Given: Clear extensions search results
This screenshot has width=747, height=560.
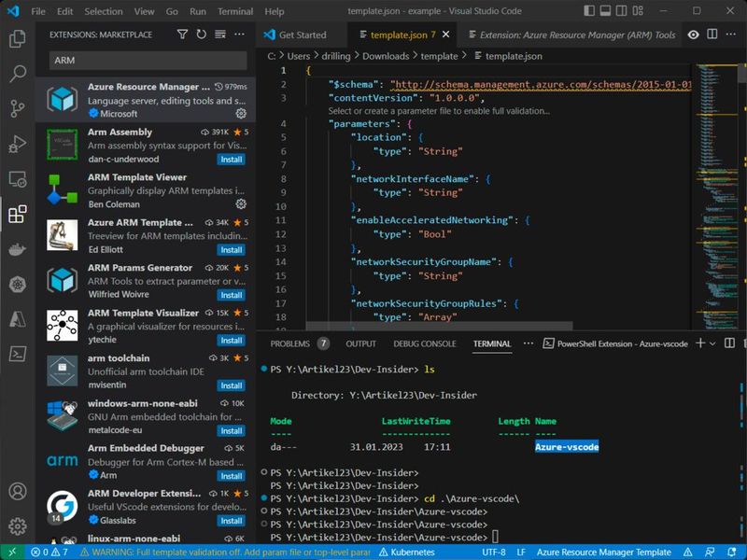Looking at the screenshot, I should [x=220, y=35].
